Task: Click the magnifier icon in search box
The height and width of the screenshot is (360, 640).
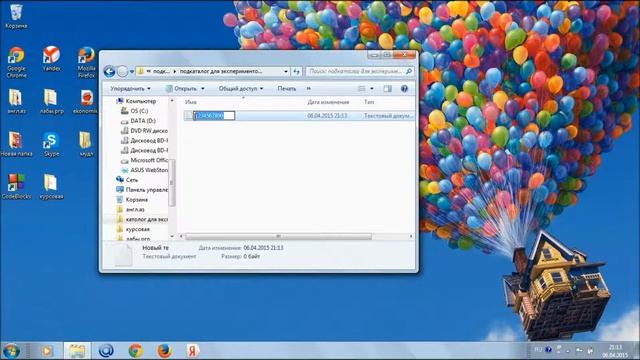Action: click(x=409, y=71)
